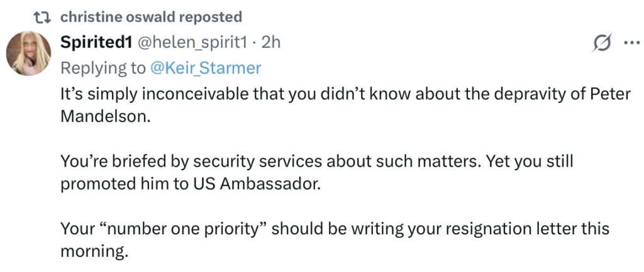The image size is (644, 272).
Task: Click the 'Replying to' label
Action: click(x=103, y=67)
